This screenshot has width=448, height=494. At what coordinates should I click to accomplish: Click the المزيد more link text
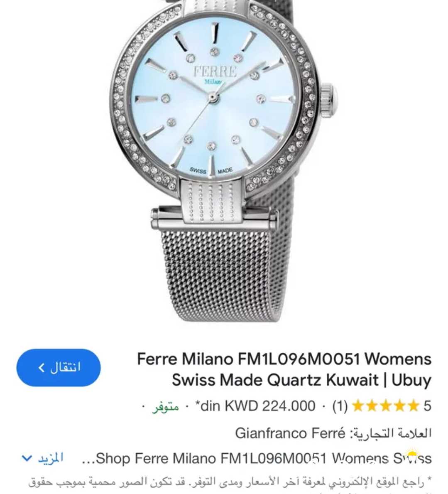(51, 458)
